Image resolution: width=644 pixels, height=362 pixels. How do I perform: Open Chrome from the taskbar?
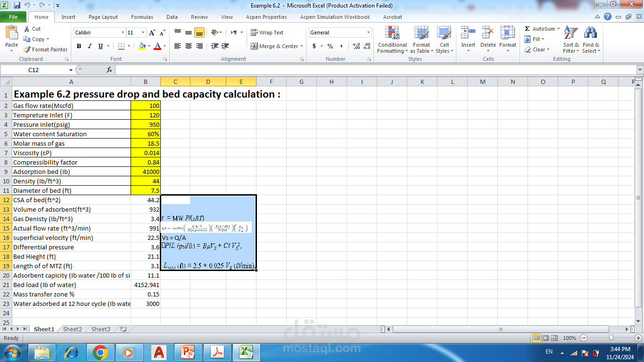[x=100, y=352]
